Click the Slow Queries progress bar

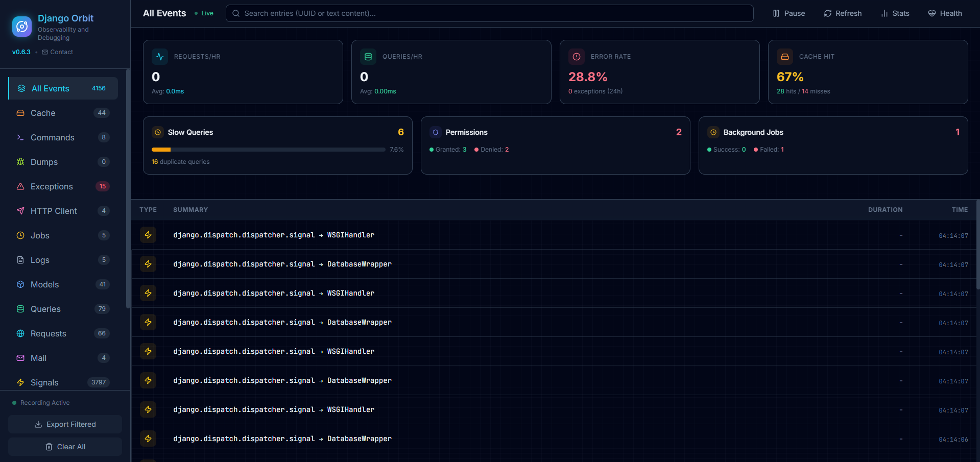(x=269, y=150)
